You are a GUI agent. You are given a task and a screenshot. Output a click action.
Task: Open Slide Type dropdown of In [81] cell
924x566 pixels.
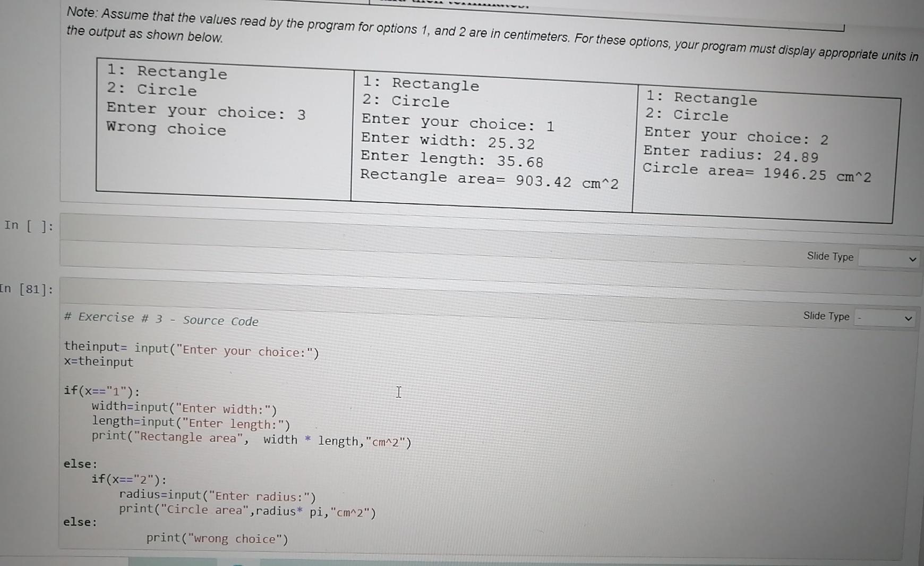[x=885, y=318]
